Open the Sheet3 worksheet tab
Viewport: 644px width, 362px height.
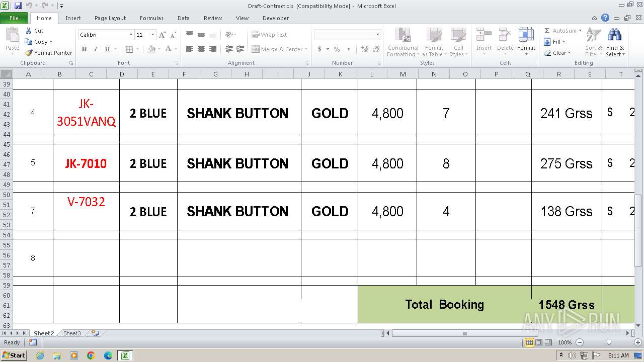click(72, 333)
